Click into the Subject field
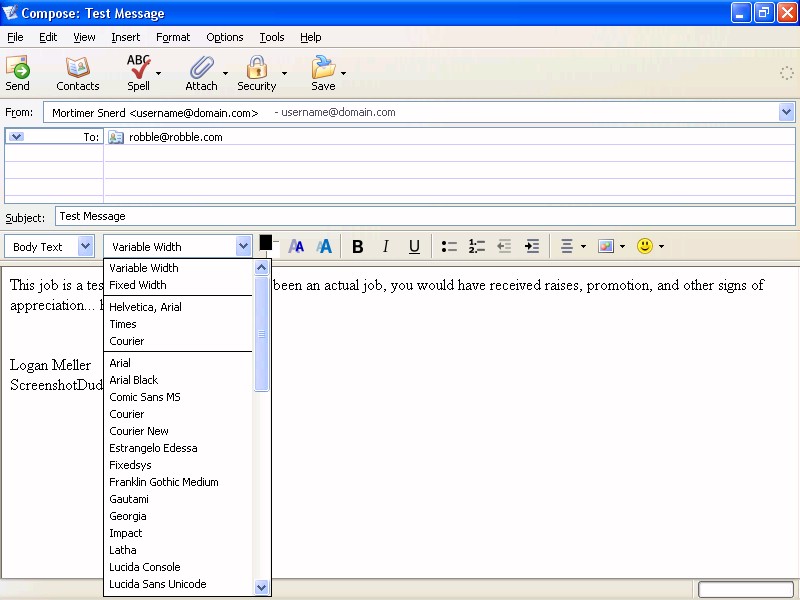This screenshot has height=600, width=800. [x=425, y=216]
